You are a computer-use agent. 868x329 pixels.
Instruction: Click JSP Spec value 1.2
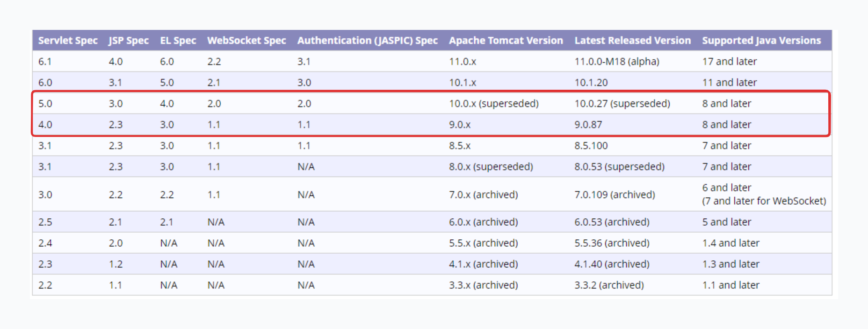click(x=116, y=264)
